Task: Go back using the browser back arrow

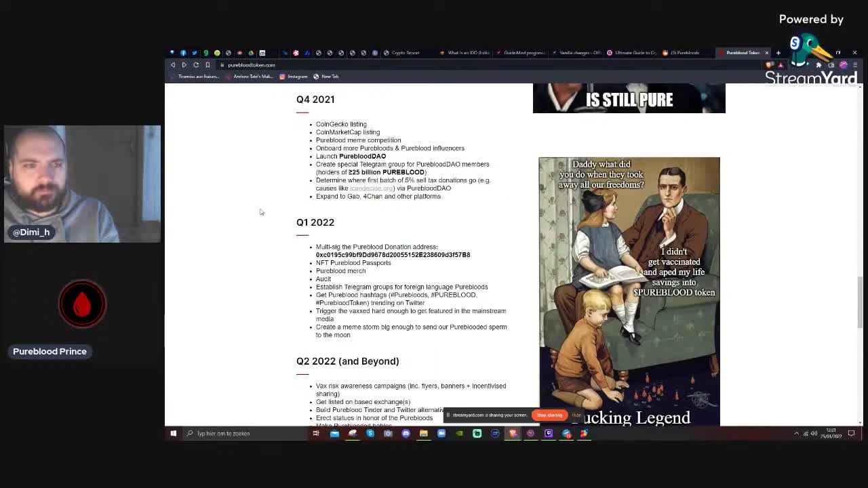Action: point(173,65)
